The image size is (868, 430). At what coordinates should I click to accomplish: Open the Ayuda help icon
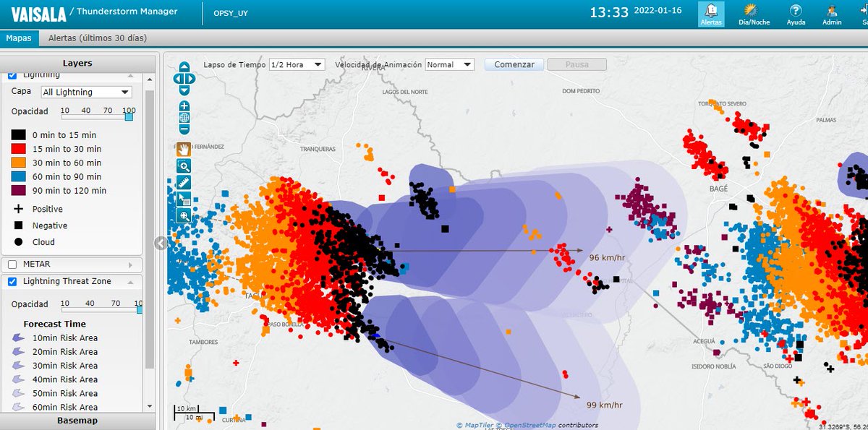796,14
